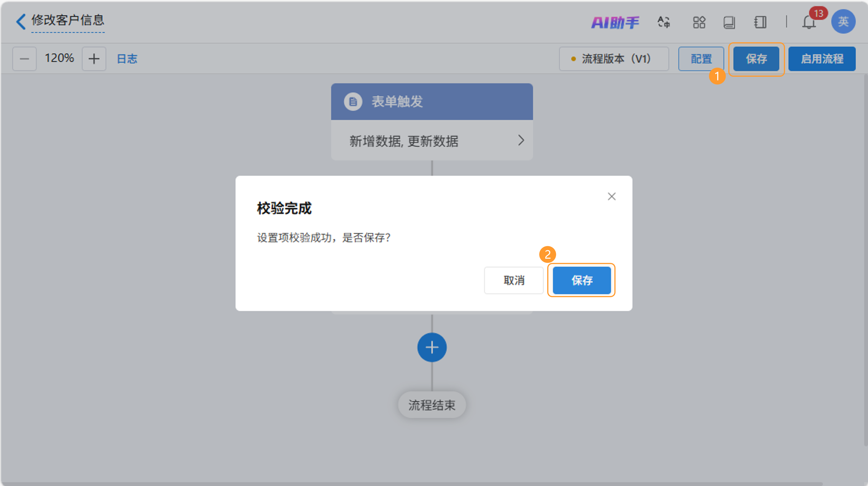Open the 日志 log link
This screenshot has height=486, width=868.
[127, 59]
